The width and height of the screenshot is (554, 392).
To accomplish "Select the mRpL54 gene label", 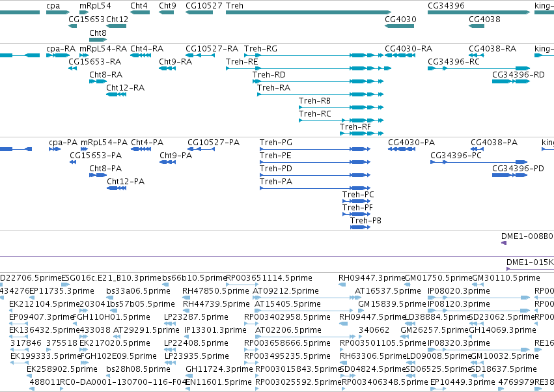I will click(x=95, y=6).
